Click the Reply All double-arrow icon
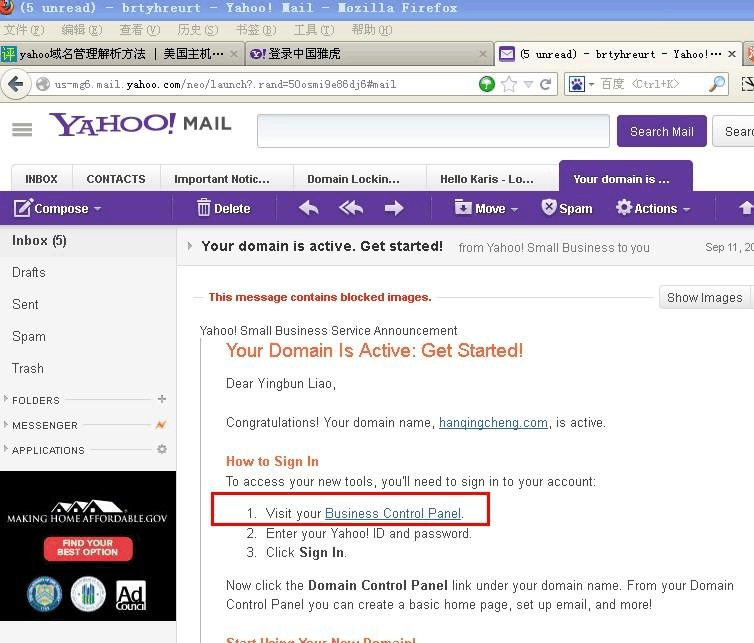 click(351, 208)
